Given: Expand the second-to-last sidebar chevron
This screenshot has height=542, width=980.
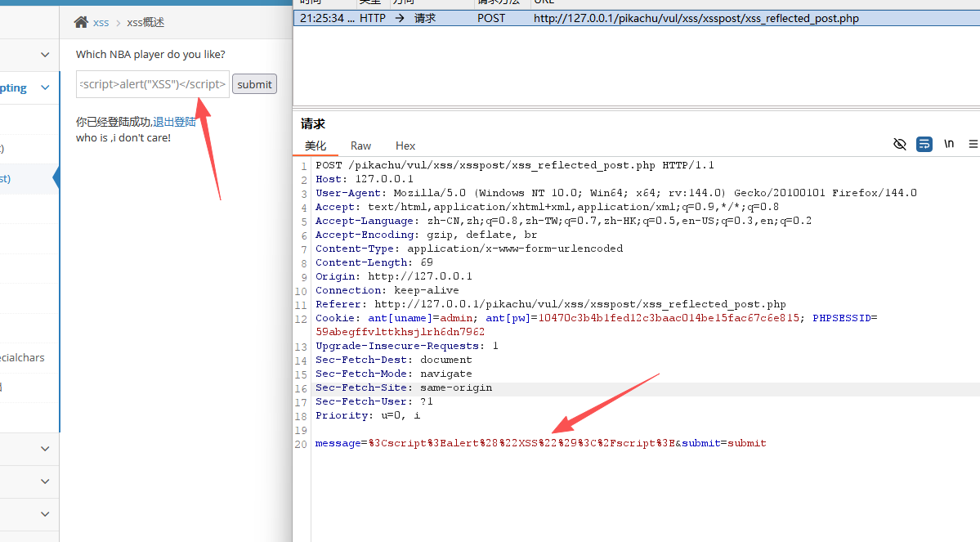Looking at the screenshot, I should coord(45,482).
